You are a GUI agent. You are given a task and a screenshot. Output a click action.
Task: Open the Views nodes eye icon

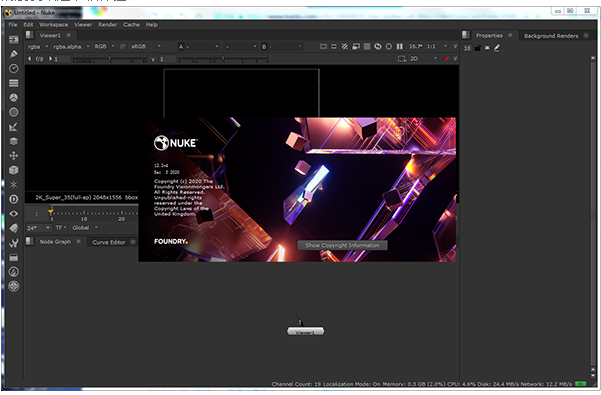tap(13, 214)
